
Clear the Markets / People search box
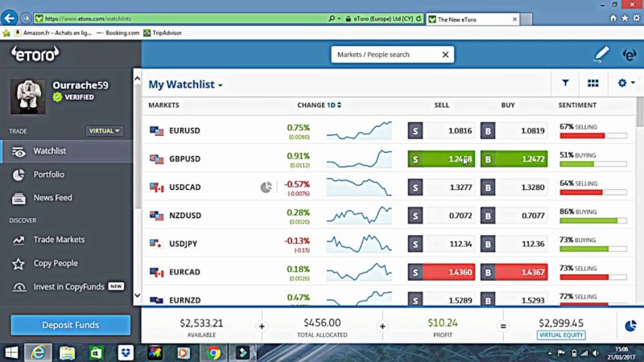point(445,55)
